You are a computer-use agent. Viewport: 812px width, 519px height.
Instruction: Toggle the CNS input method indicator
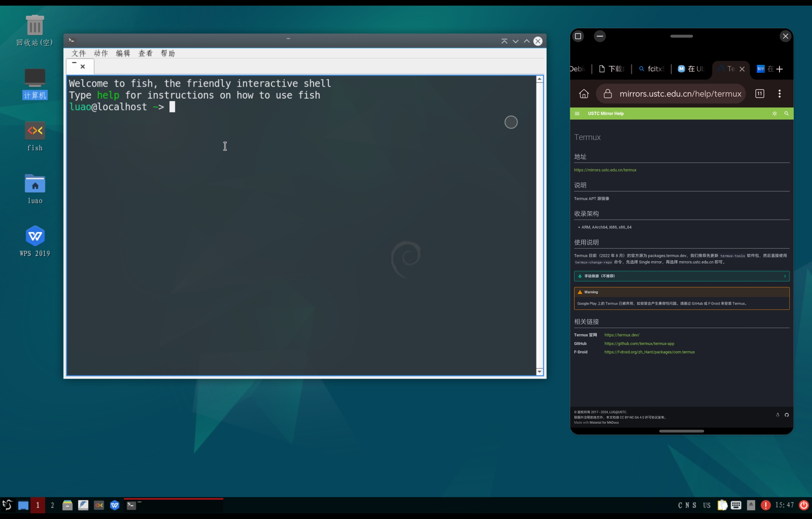pos(687,505)
